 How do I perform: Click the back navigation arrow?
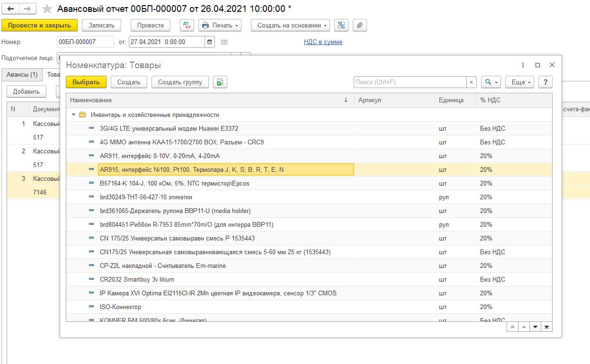(11, 9)
